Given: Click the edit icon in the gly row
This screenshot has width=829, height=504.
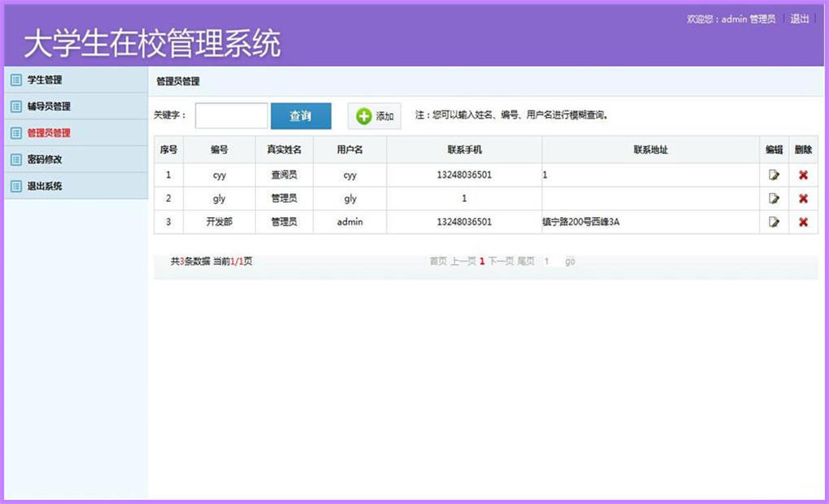Looking at the screenshot, I should pos(774,198).
